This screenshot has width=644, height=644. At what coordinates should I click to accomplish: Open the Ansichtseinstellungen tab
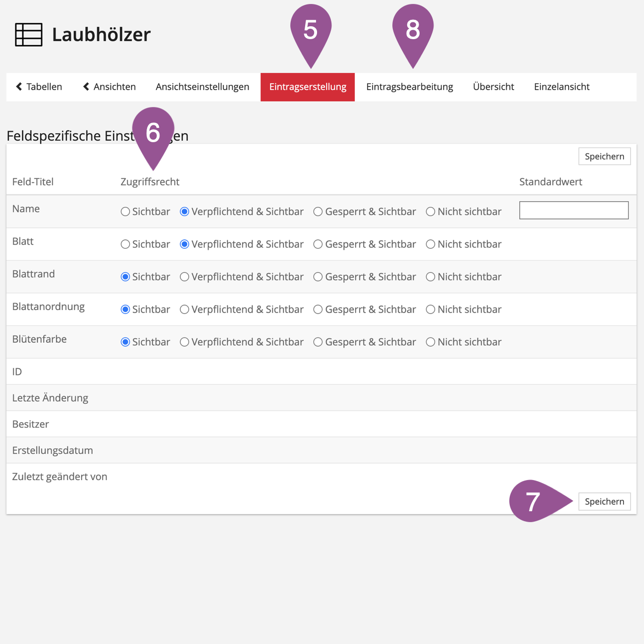tap(202, 87)
